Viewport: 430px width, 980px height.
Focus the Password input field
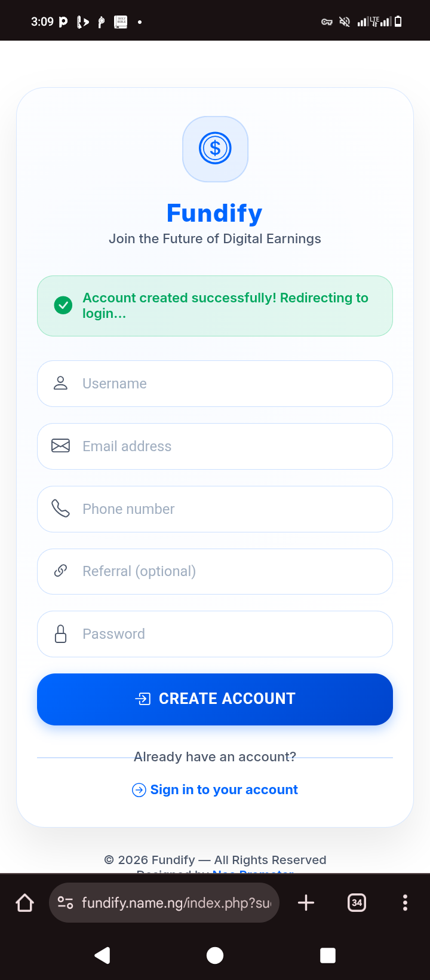(233, 634)
